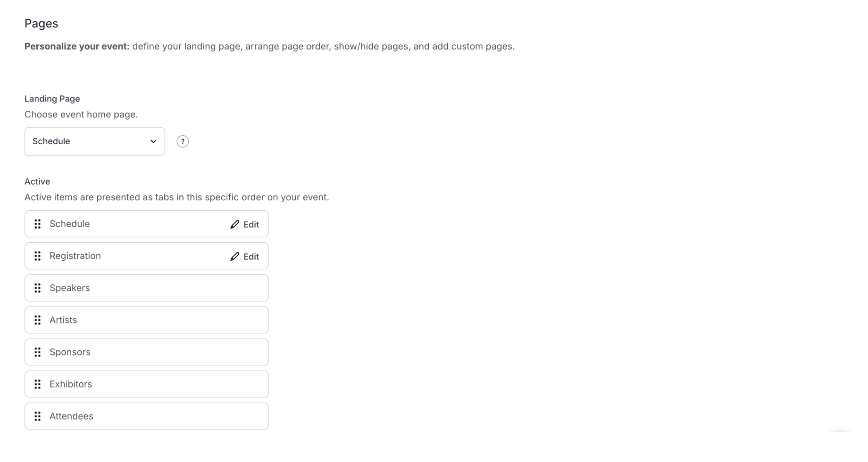Select the Speakers active item
The height and width of the screenshot is (462, 868).
147,288
